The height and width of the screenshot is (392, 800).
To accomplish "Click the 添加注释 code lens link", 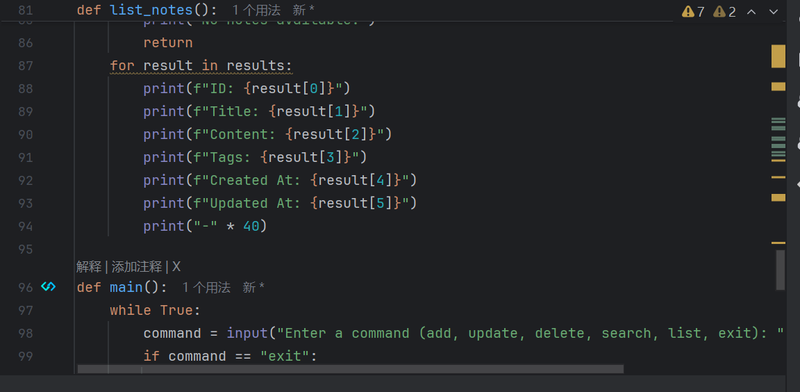I will (137, 266).
